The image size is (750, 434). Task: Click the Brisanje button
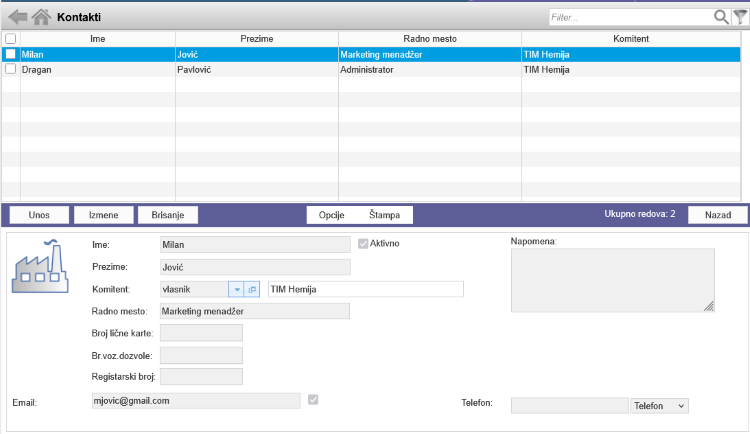pyautogui.click(x=168, y=215)
